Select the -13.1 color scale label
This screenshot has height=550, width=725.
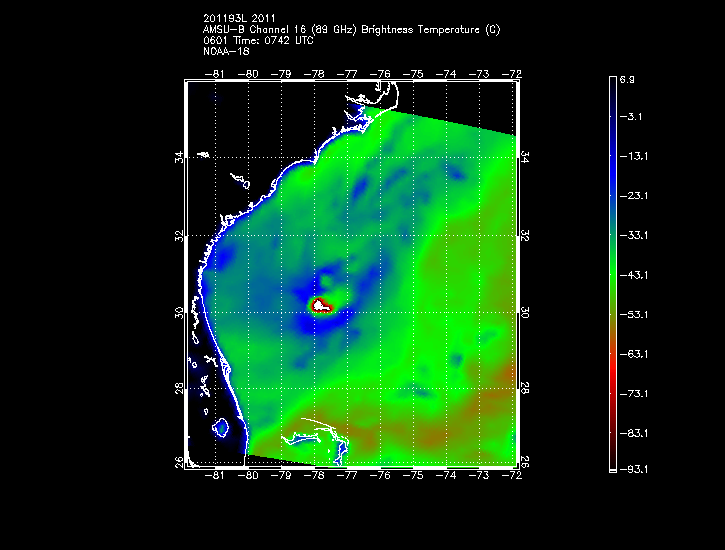point(633,156)
